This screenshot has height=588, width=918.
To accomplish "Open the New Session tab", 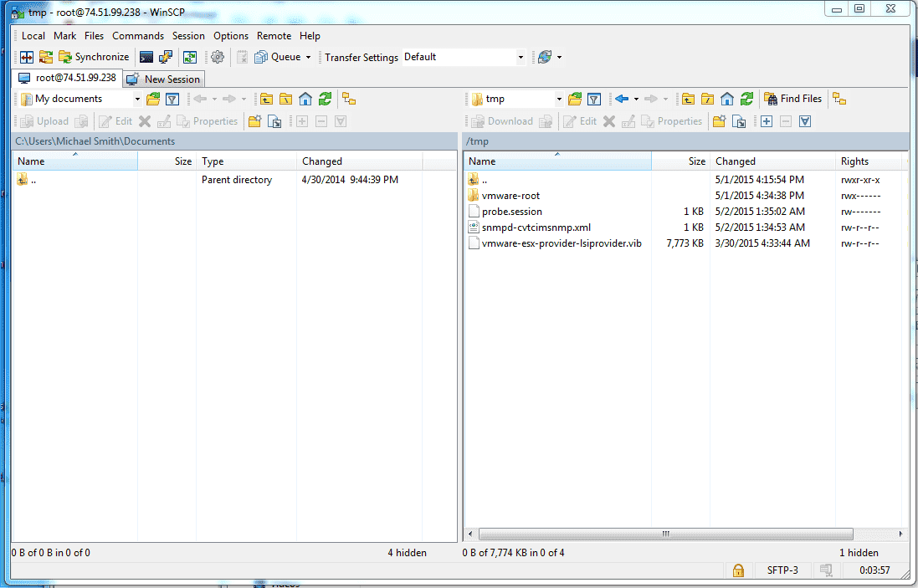I will (x=164, y=79).
